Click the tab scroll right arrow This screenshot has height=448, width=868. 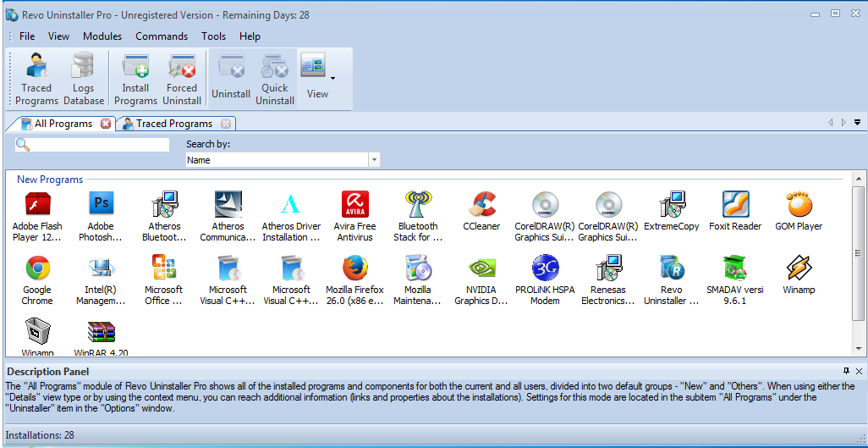click(843, 123)
